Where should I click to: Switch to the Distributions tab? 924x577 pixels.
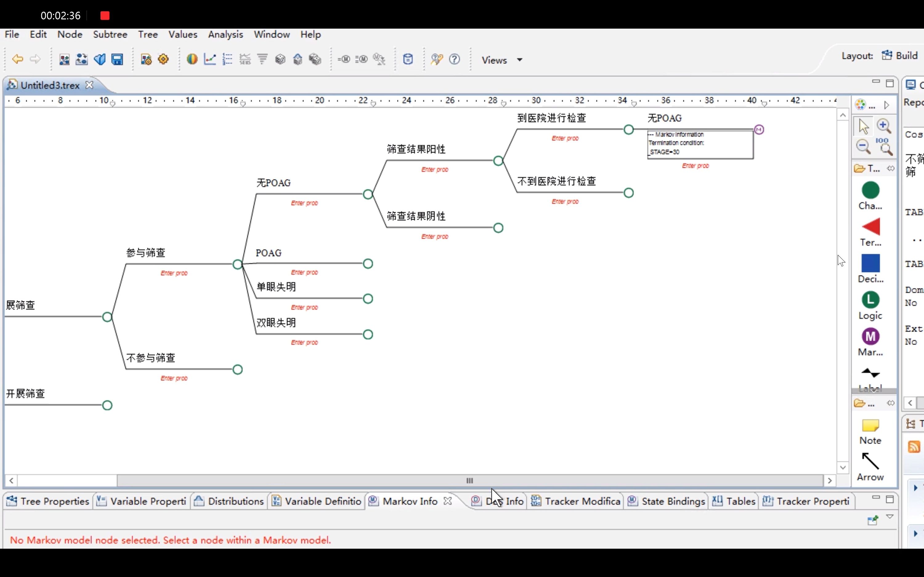236,501
